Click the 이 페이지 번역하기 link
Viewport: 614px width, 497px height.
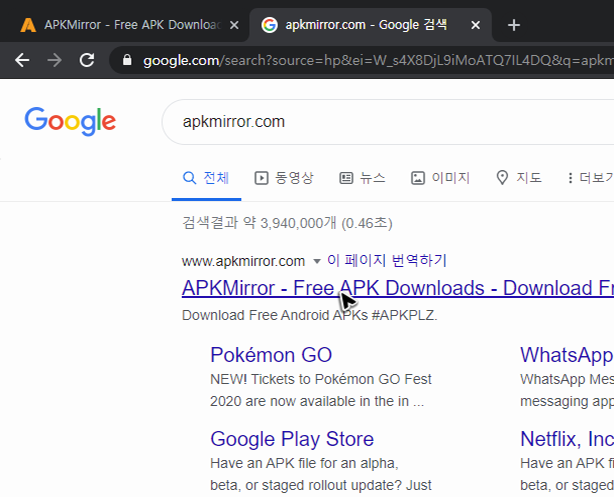(386, 260)
